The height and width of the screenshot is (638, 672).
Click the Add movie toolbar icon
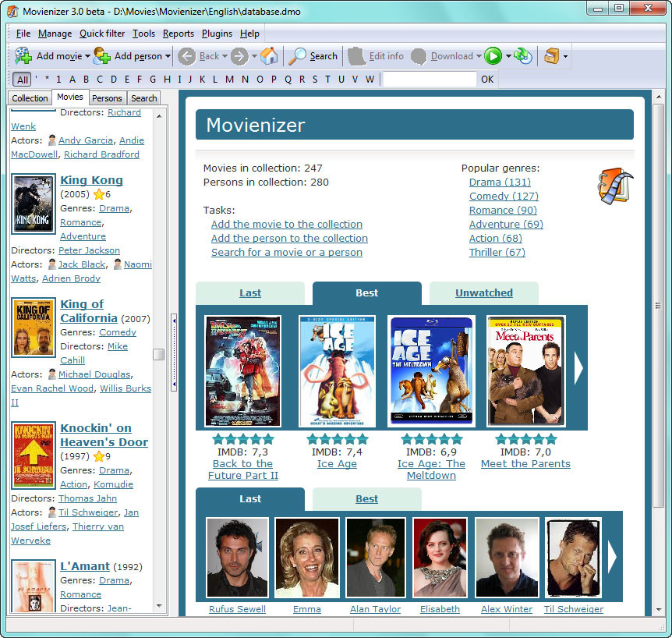tap(23, 56)
